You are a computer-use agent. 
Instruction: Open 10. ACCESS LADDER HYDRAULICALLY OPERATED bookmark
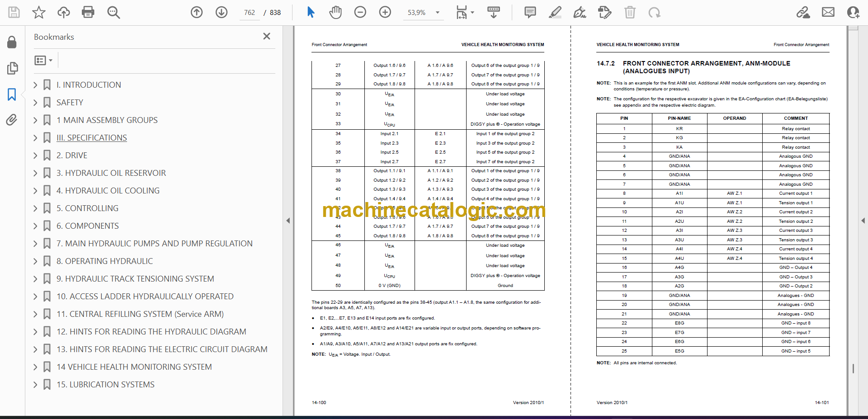click(x=145, y=297)
